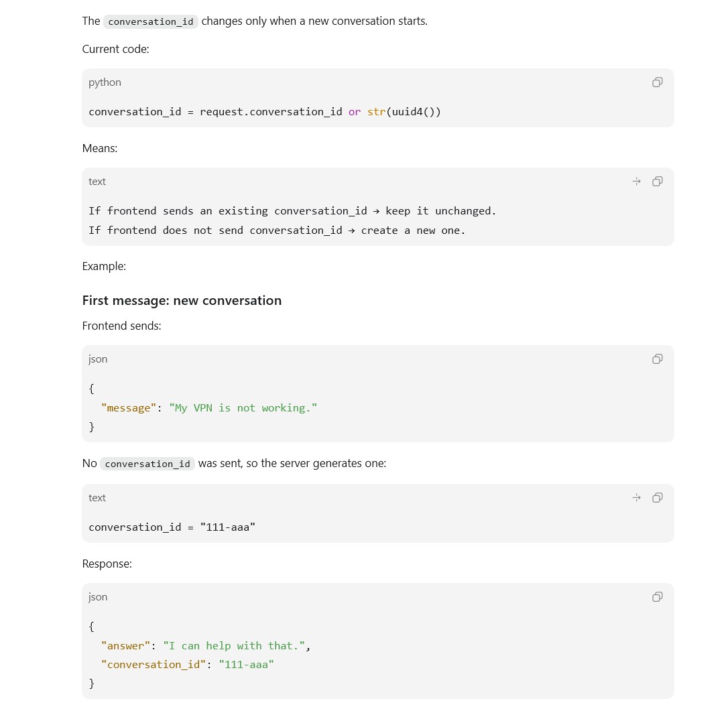Click the 'First message: new conversation' heading
The image size is (728, 713).
pyautogui.click(x=182, y=300)
